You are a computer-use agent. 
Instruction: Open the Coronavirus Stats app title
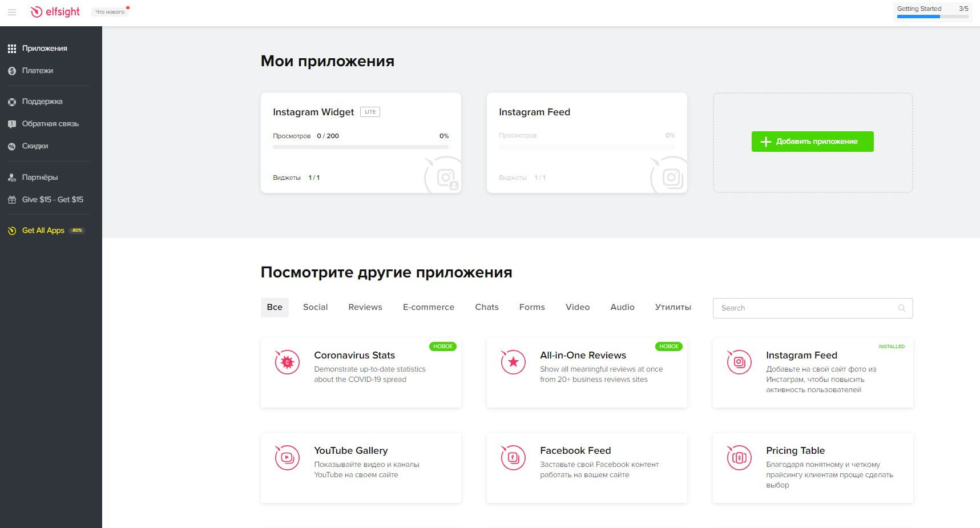354,355
